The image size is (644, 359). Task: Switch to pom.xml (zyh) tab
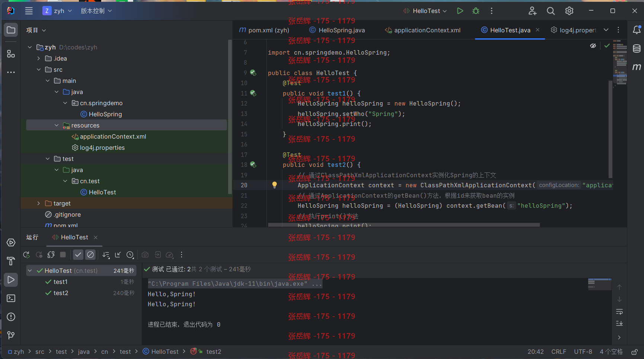264,30
